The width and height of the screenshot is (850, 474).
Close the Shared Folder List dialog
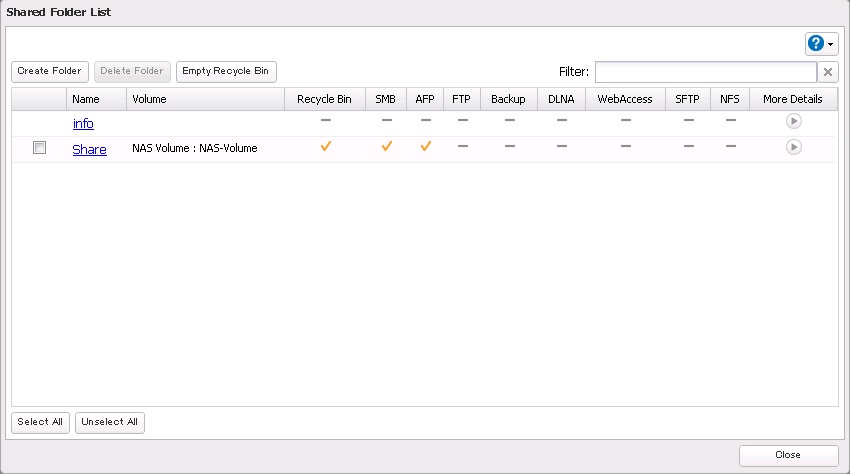click(788, 455)
